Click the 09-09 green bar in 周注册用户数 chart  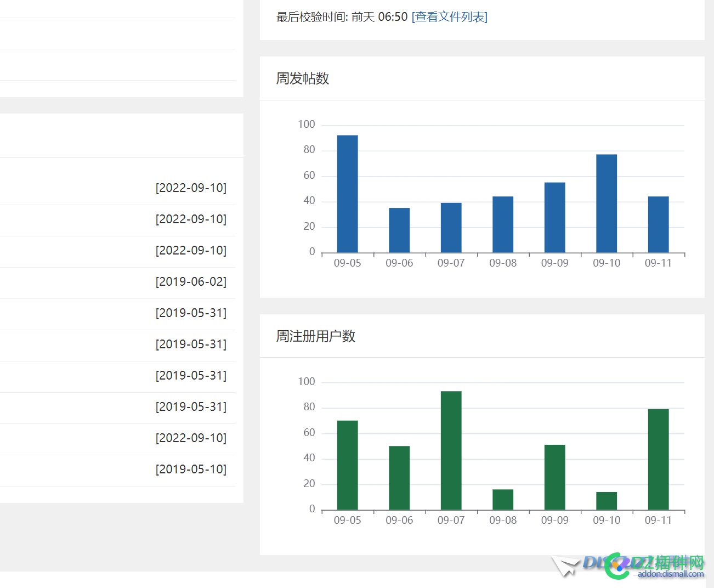555,477
